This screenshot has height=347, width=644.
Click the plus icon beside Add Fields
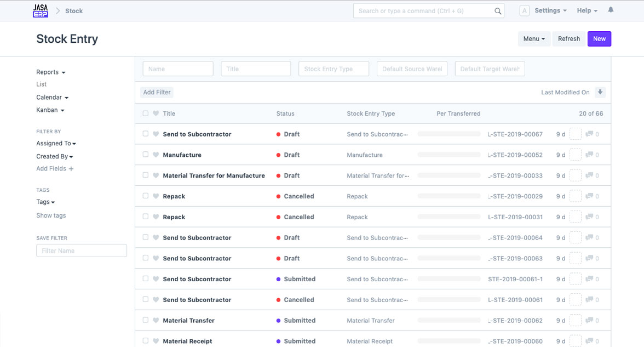[x=71, y=169]
